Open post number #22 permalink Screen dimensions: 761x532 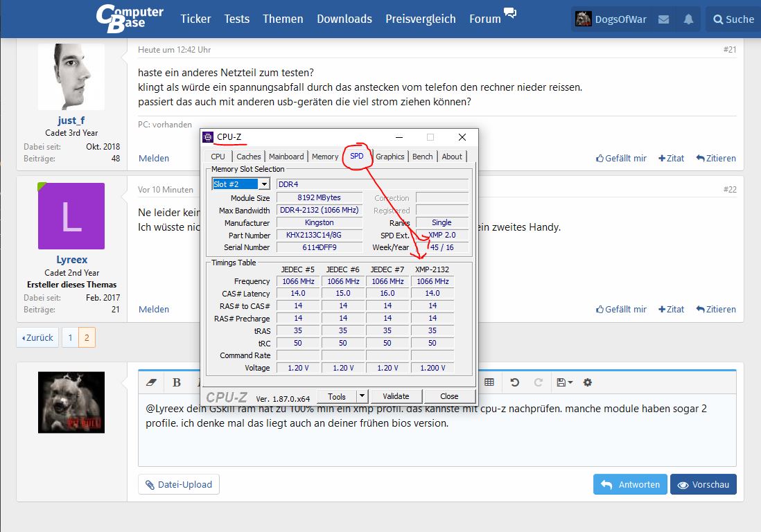pos(729,190)
